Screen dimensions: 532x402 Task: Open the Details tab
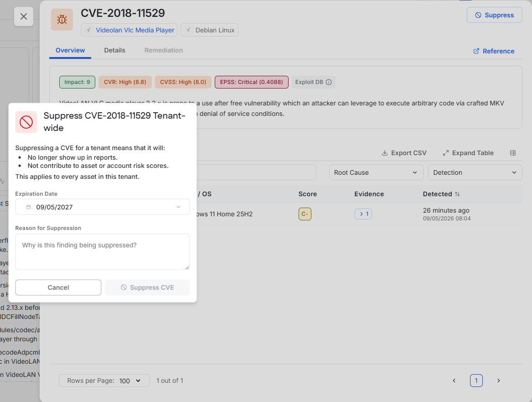pos(115,50)
